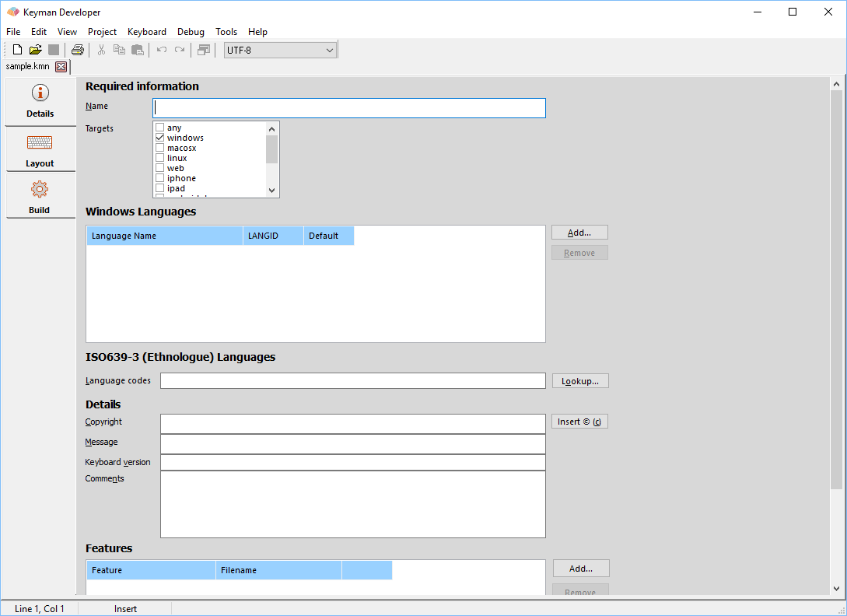The width and height of the screenshot is (847, 616).
Task: Click the Keyman Developer app icon
Action: (x=13, y=12)
